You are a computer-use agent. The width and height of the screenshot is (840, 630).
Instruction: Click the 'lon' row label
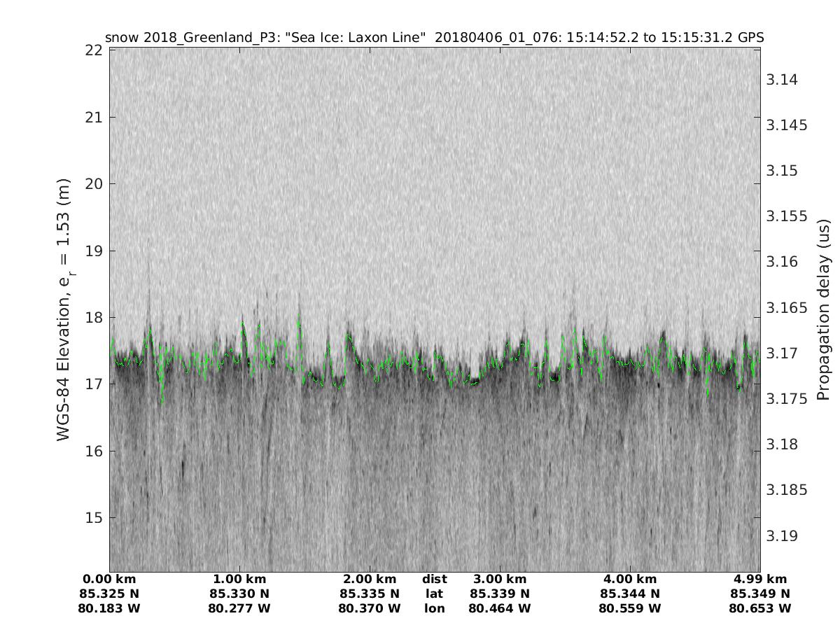click(434, 608)
